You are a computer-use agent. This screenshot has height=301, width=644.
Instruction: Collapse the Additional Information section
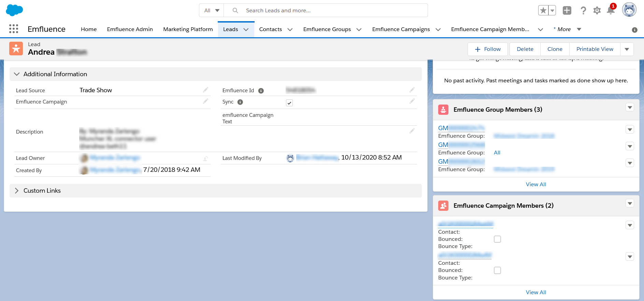point(17,74)
